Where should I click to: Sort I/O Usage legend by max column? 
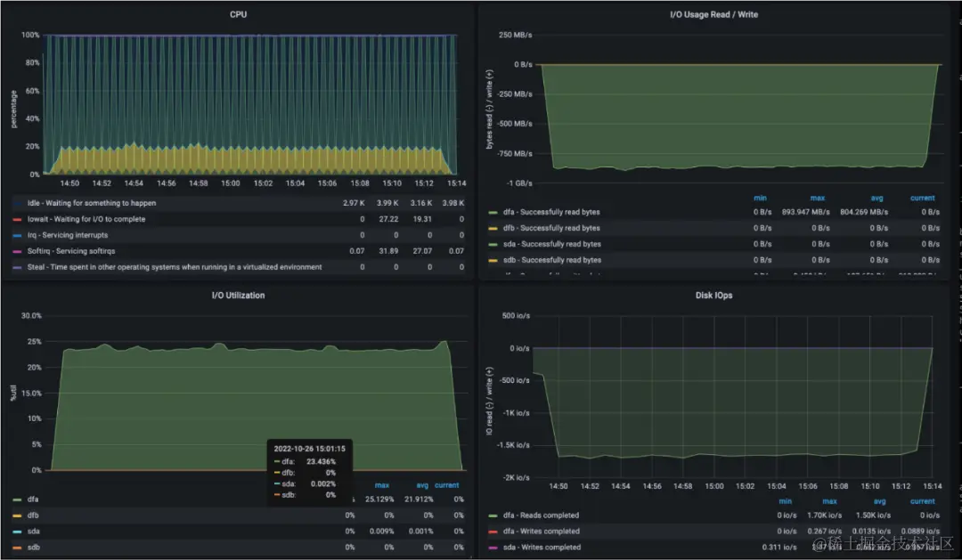pos(817,199)
